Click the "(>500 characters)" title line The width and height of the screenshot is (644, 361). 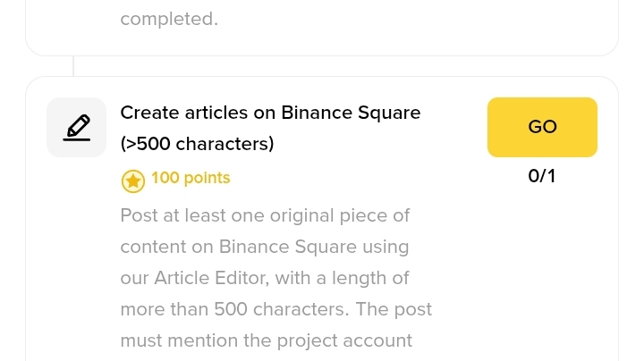coord(197,144)
